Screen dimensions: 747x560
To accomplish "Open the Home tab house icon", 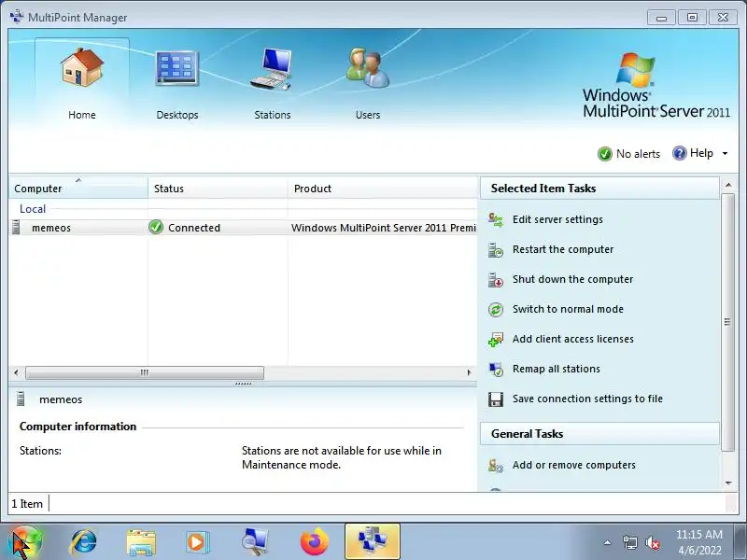I will click(82, 67).
